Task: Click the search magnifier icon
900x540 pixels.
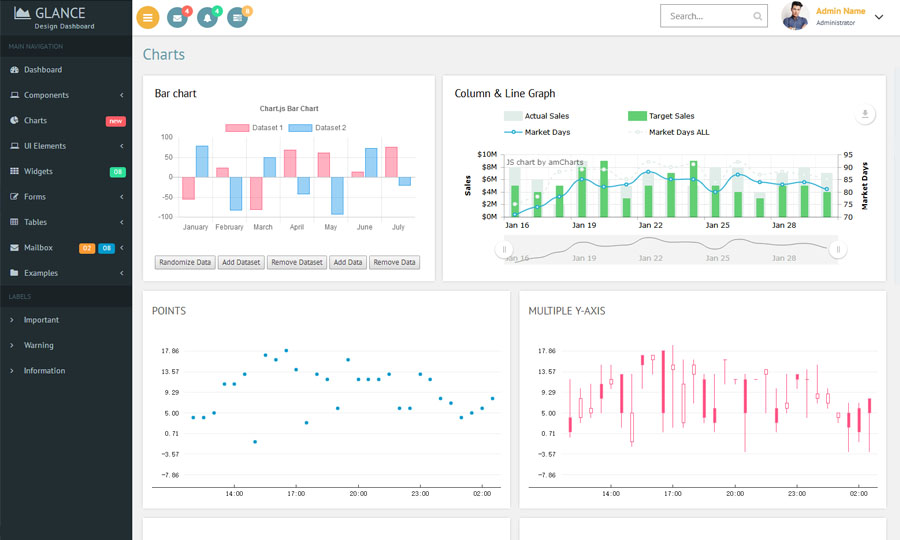Action: pyautogui.click(x=755, y=16)
